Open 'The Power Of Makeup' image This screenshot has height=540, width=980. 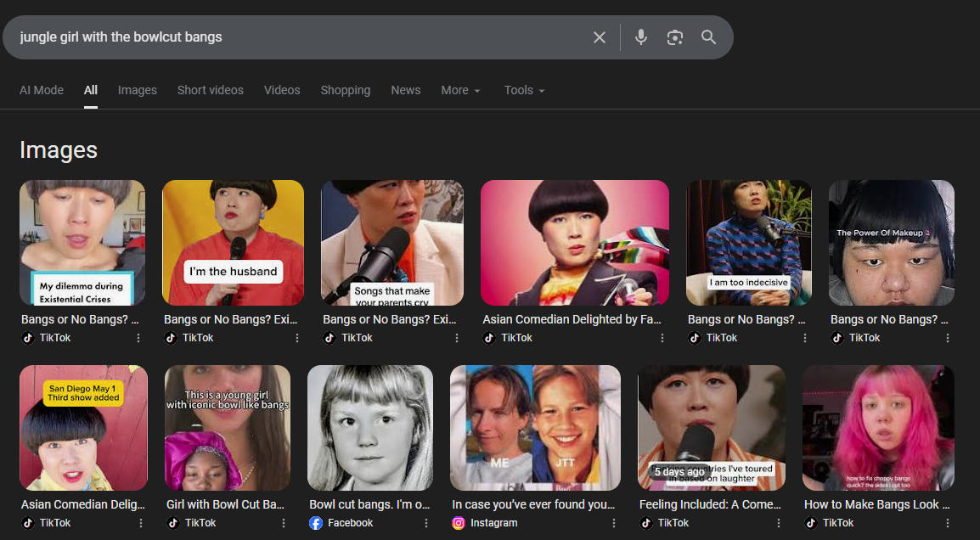point(891,243)
